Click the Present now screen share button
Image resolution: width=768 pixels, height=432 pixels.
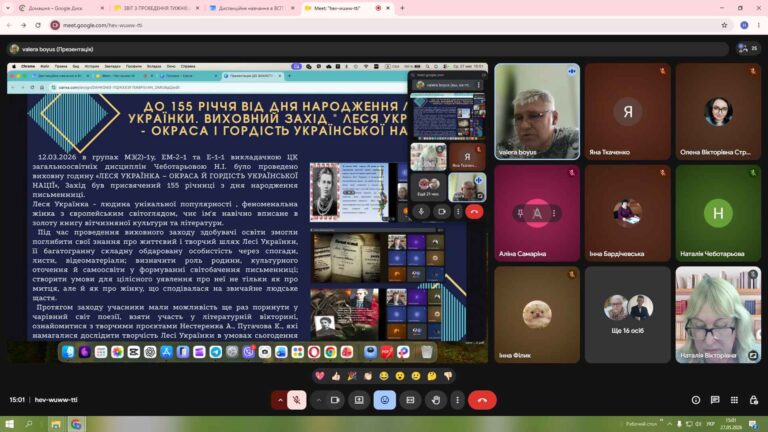tap(359, 400)
